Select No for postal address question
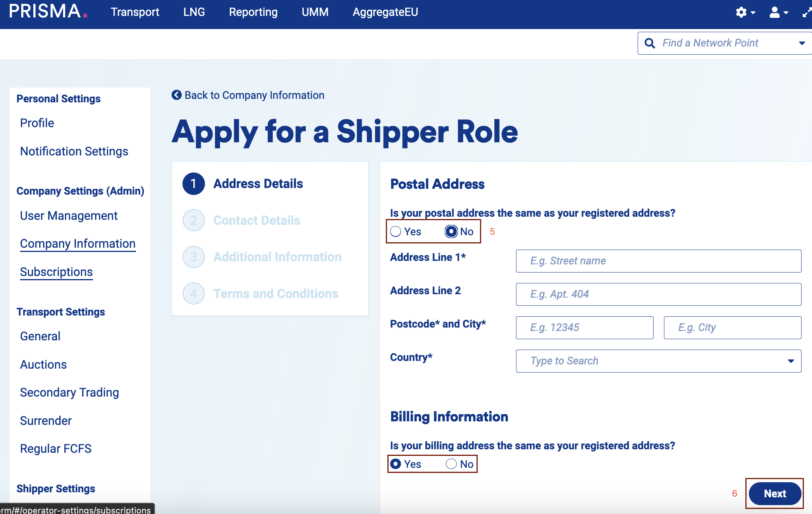The height and width of the screenshot is (514, 812). 451,231
